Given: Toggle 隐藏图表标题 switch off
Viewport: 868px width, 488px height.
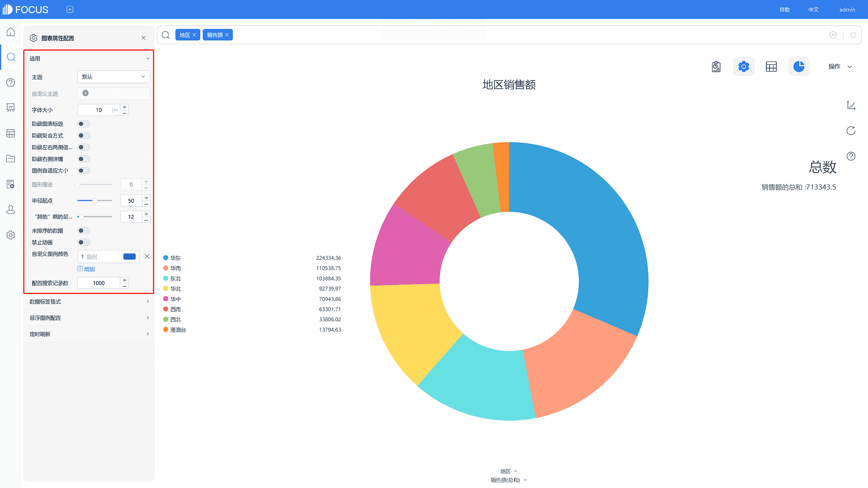Looking at the screenshot, I should click(x=84, y=123).
